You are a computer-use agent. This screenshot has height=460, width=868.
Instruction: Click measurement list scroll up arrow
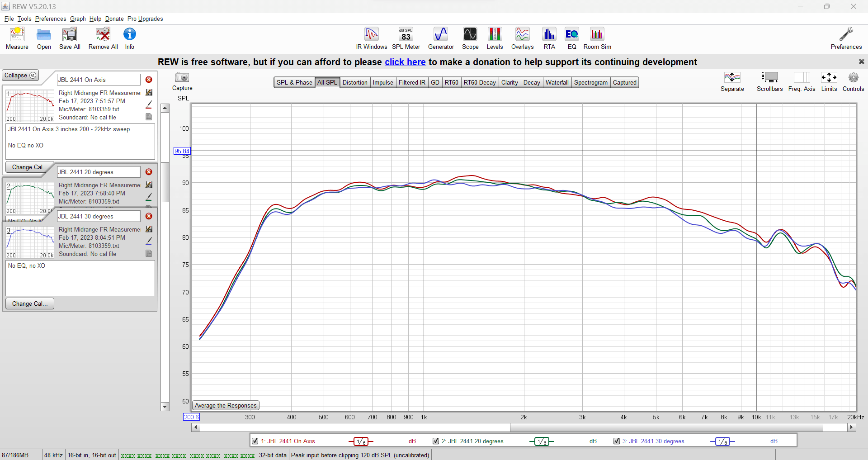point(165,108)
